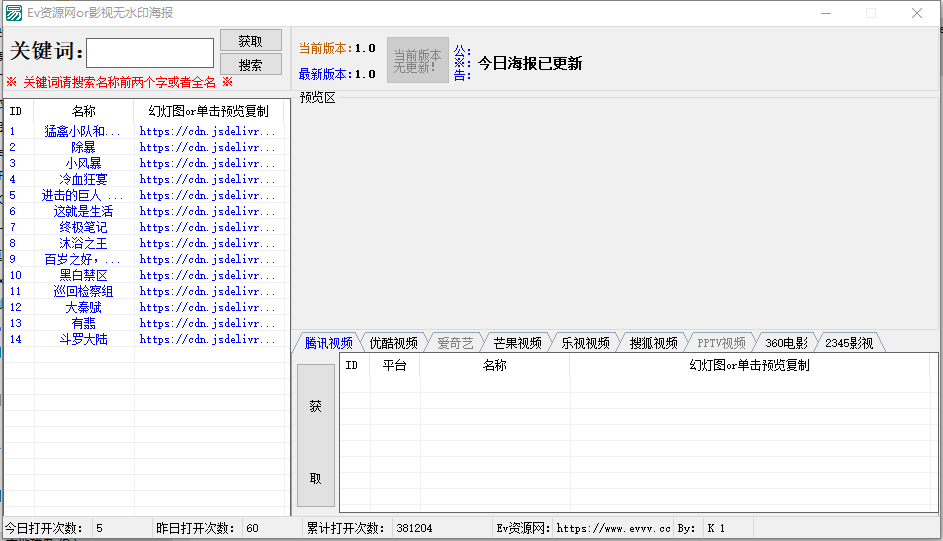Viewport: 943px width, 541px height.
Task: Click the https://www.evvv.cc status bar link
Action: click(613, 528)
